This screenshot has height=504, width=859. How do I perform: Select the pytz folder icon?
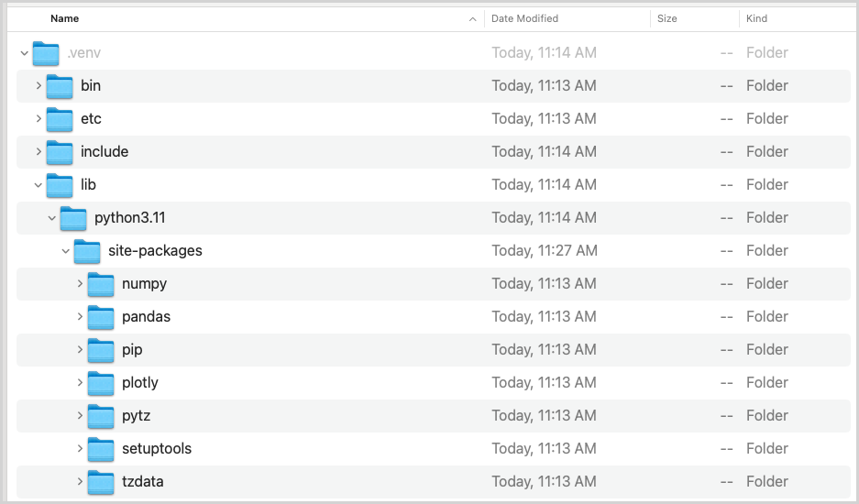(x=101, y=416)
